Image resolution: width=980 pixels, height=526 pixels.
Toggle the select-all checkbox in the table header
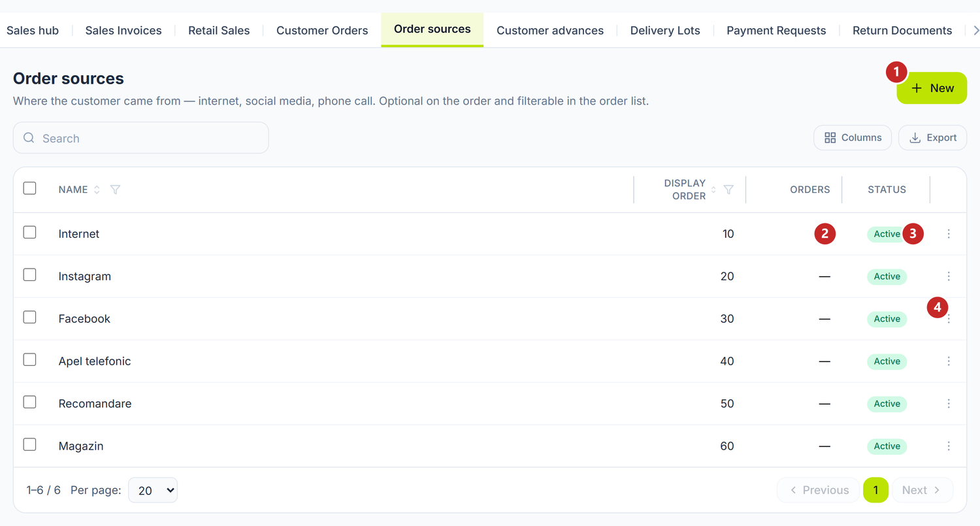(x=29, y=188)
